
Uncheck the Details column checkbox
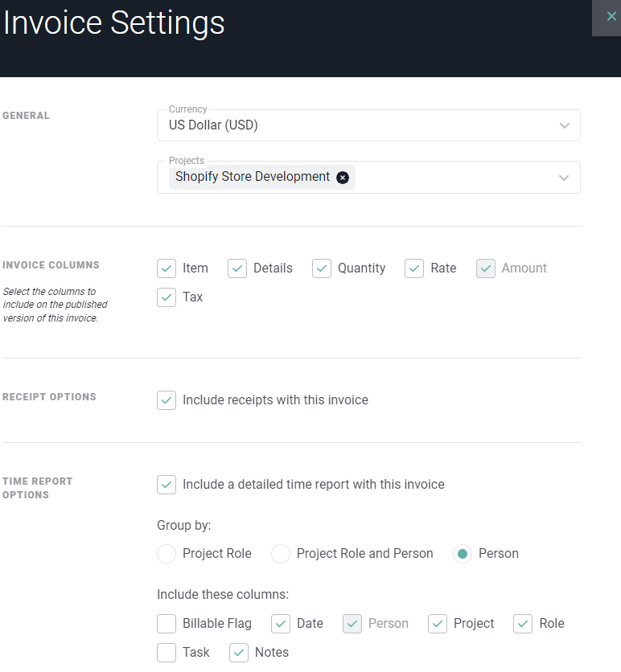[237, 268]
